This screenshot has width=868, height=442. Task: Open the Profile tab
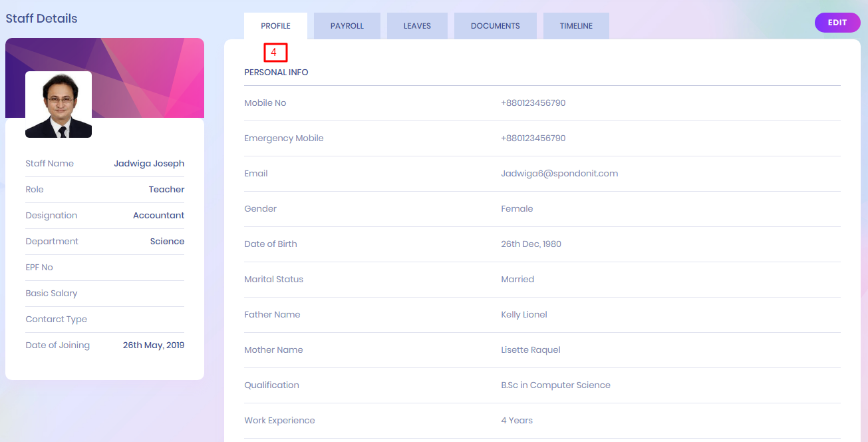tap(275, 26)
